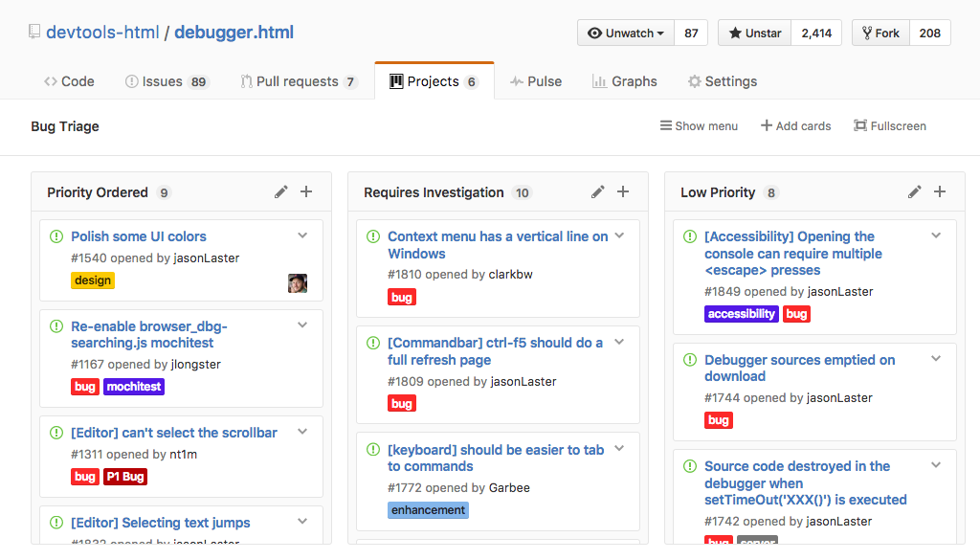Expand card menu for Source code destroyed card

[936, 465]
